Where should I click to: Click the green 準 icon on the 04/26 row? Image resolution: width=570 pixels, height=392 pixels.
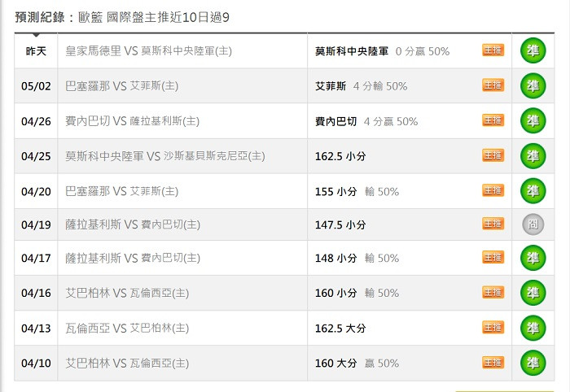533,120
